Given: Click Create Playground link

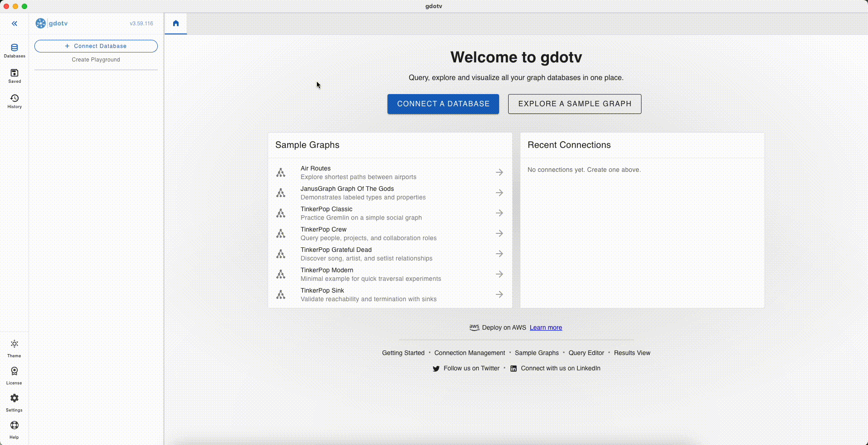Looking at the screenshot, I should [96, 60].
